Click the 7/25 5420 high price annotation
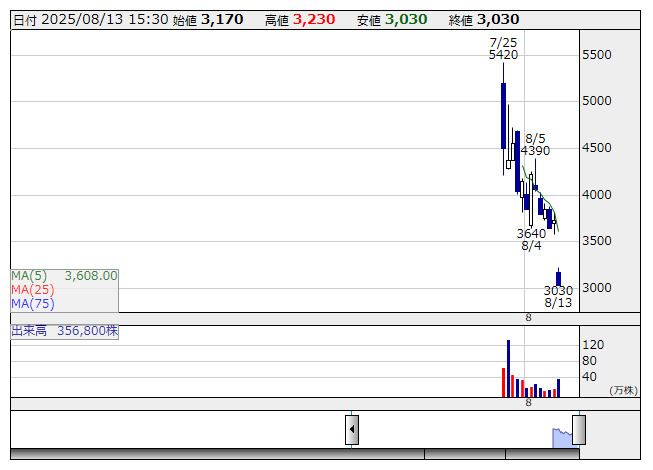The image size is (653, 470). point(503,48)
